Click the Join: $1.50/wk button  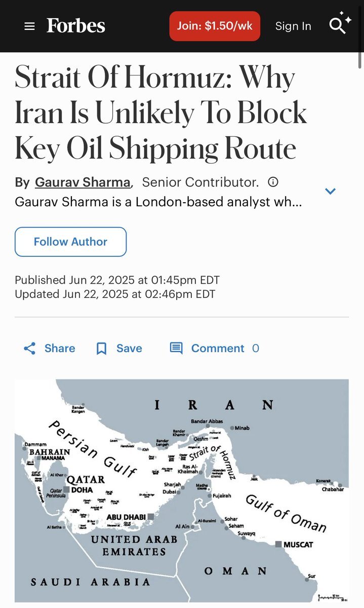click(215, 26)
